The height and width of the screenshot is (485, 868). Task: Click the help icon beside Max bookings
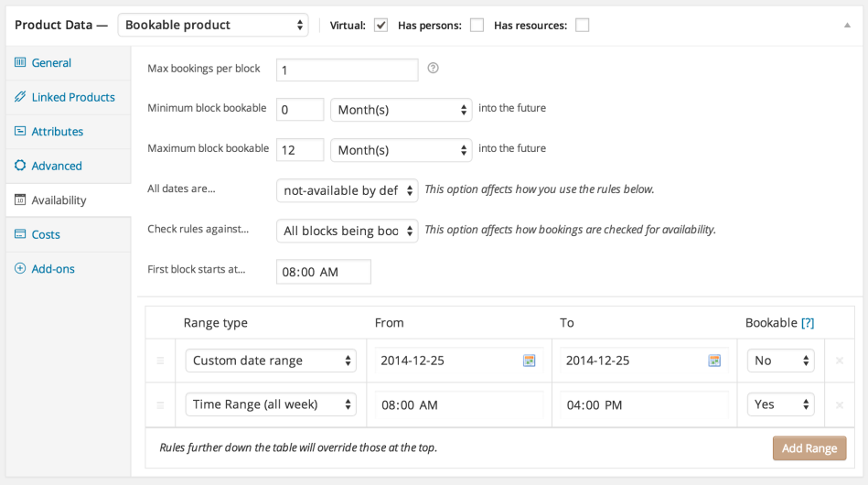tap(434, 69)
